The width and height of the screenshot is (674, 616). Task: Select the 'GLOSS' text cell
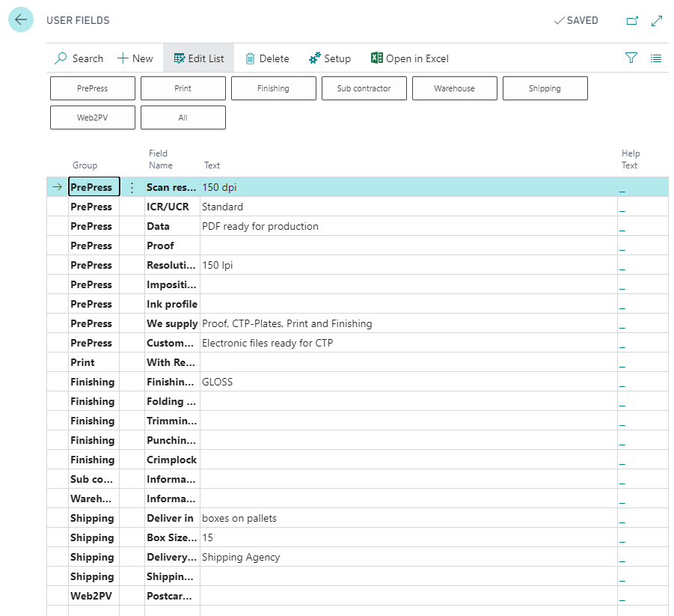408,382
